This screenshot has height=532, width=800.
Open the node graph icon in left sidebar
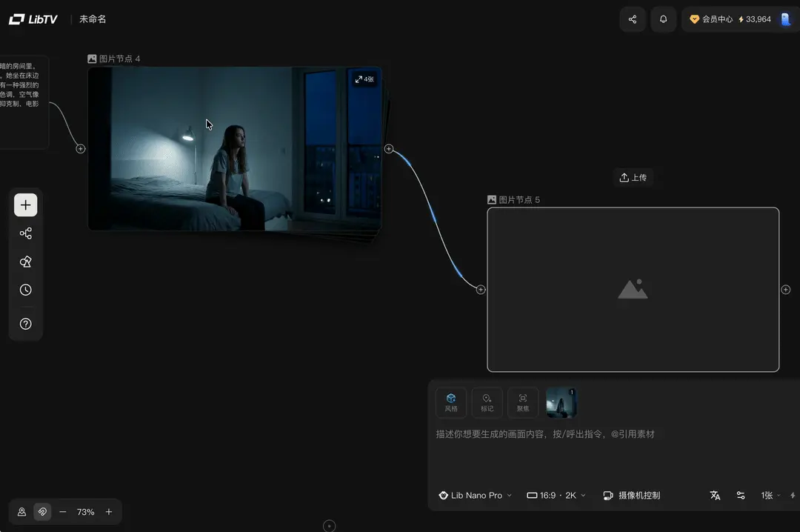pos(25,233)
